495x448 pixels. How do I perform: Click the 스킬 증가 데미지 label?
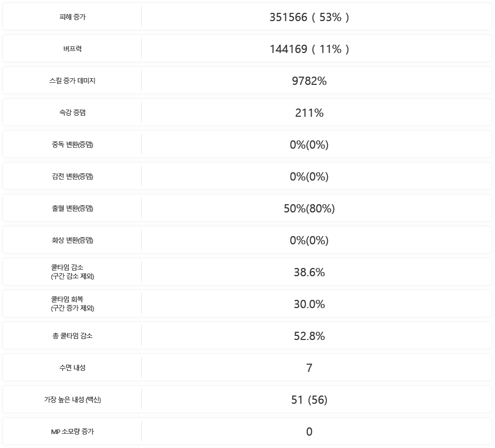[x=72, y=81]
